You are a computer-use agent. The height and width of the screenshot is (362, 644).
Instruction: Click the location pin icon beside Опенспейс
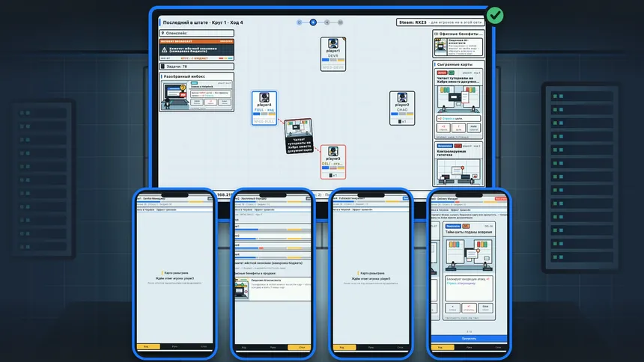pyautogui.click(x=163, y=33)
